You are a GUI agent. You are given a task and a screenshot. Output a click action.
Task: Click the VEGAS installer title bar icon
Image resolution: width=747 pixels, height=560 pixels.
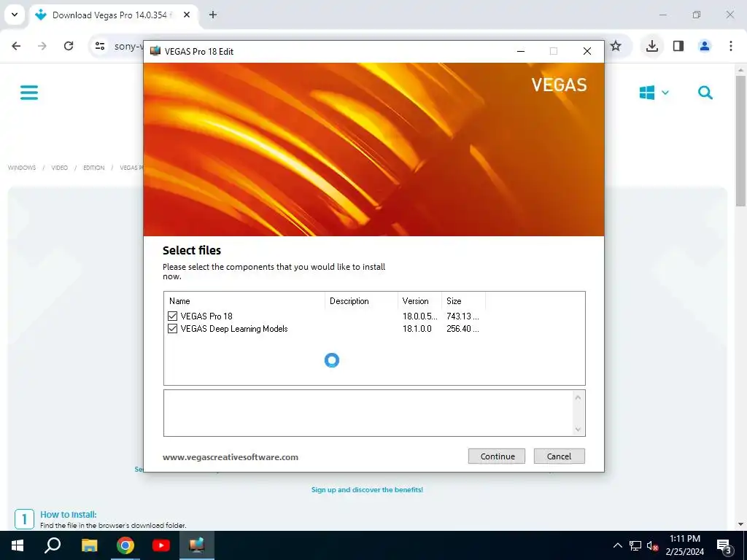(x=155, y=51)
